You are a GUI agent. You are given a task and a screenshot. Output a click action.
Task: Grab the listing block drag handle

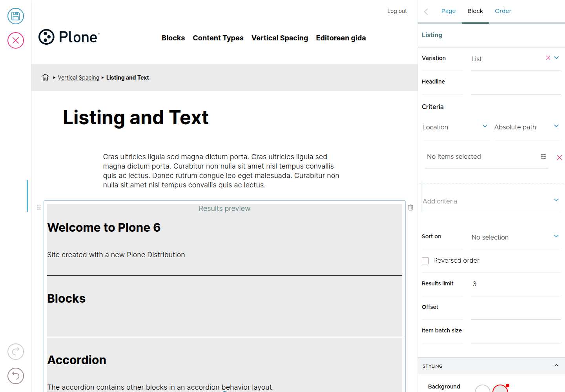(x=39, y=207)
